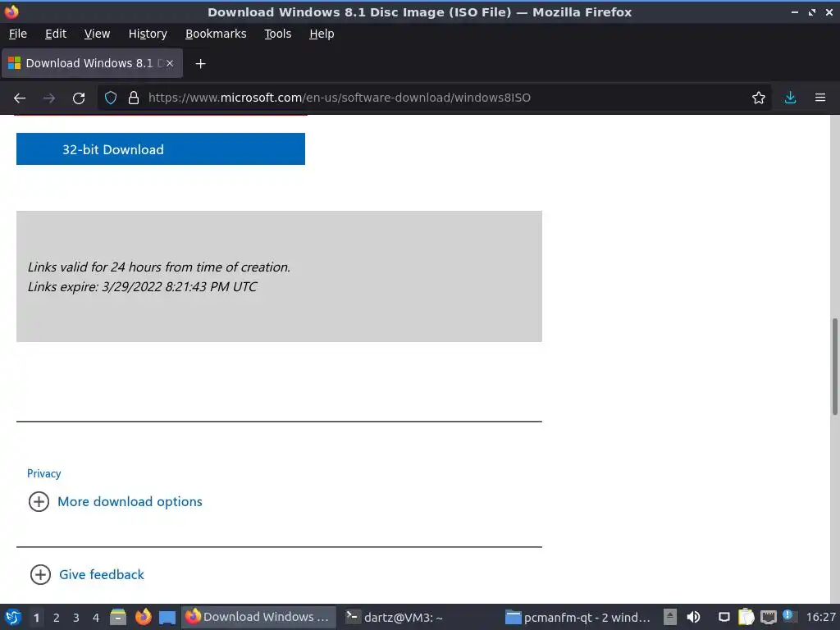840x630 pixels.
Task: Switch to virtual desktop 2
Action: point(57,618)
